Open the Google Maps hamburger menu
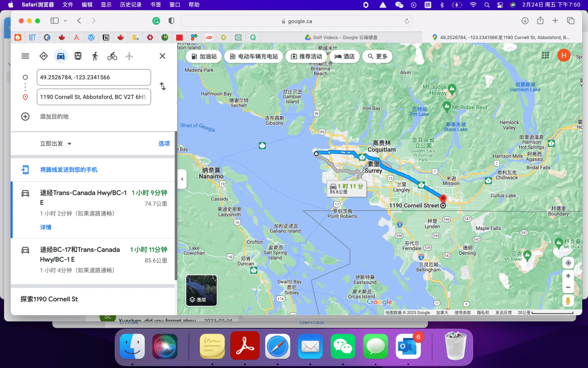The width and height of the screenshot is (588, 368). coord(25,56)
